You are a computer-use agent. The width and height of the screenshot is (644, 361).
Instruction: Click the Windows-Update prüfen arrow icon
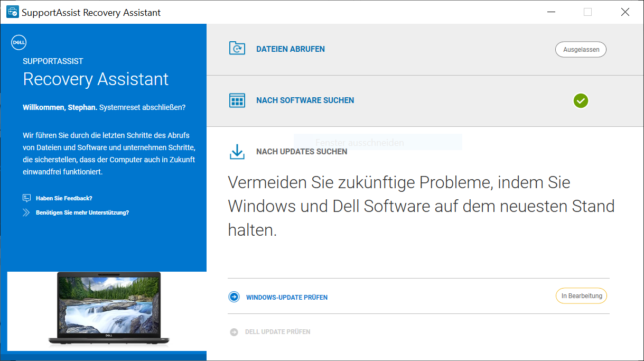click(x=234, y=297)
